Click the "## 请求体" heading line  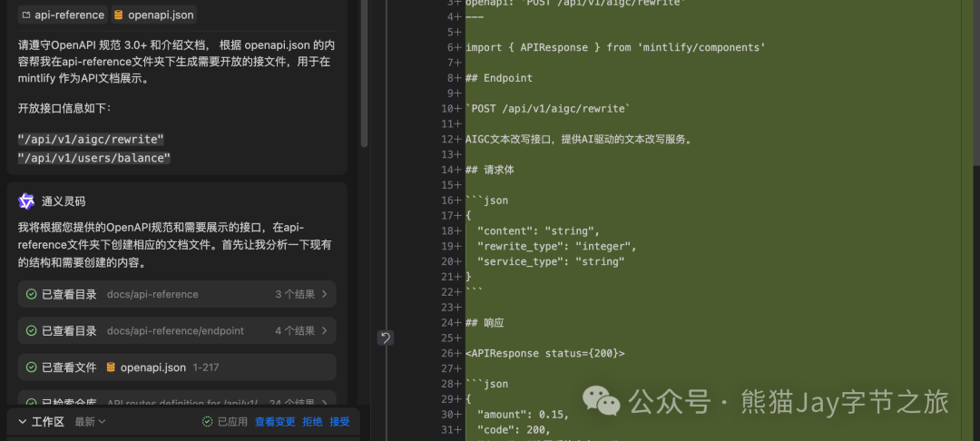point(490,170)
